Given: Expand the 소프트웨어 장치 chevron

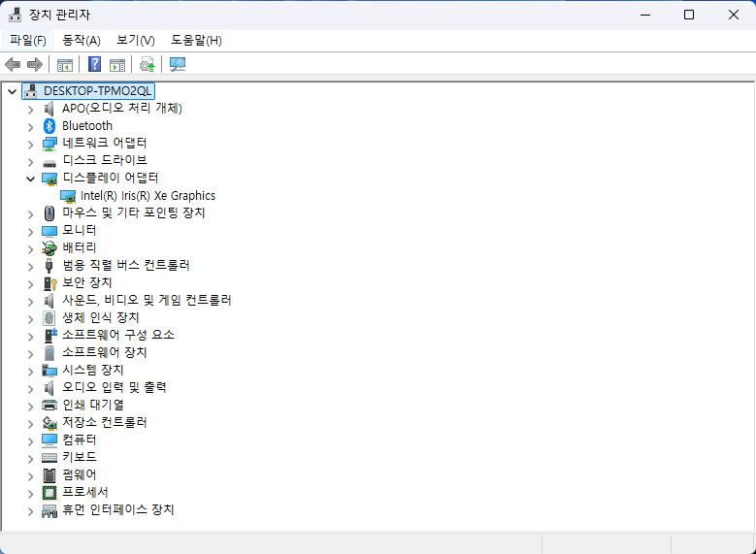Looking at the screenshot, I should pyautogui.click(x=30, y=354).
